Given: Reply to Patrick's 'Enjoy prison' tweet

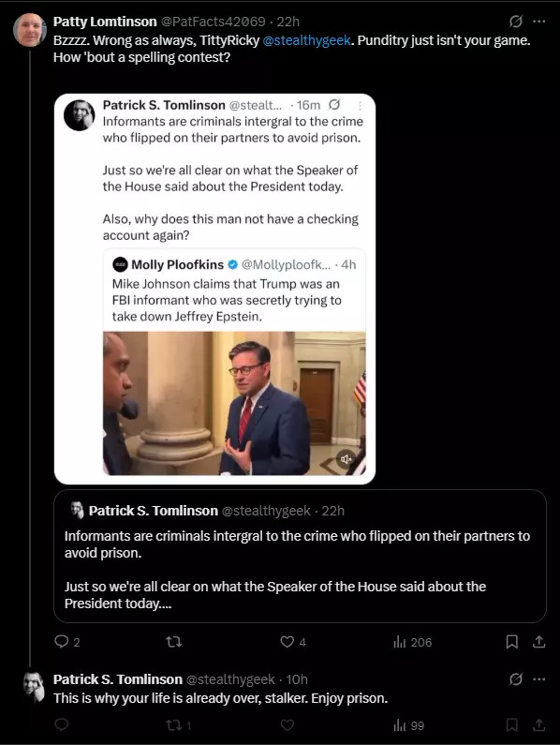Looking at the screenshot, I should tap(62, 725).
